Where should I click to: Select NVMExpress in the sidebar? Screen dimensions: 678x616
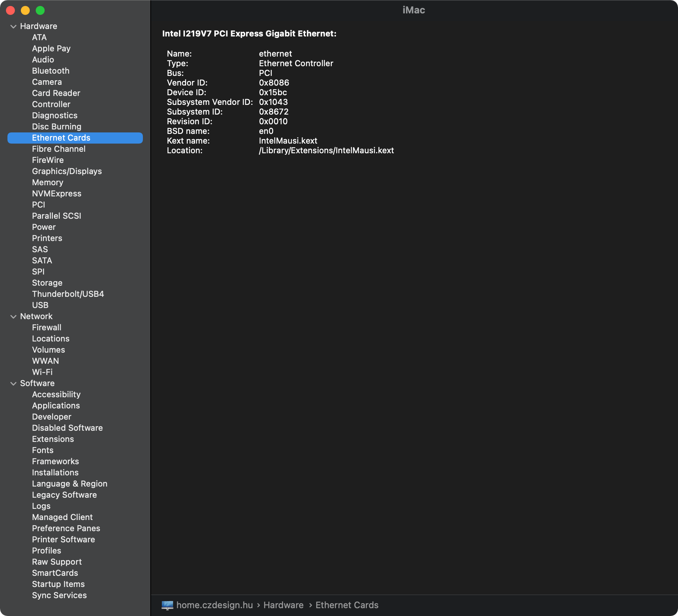pos(57,193)
